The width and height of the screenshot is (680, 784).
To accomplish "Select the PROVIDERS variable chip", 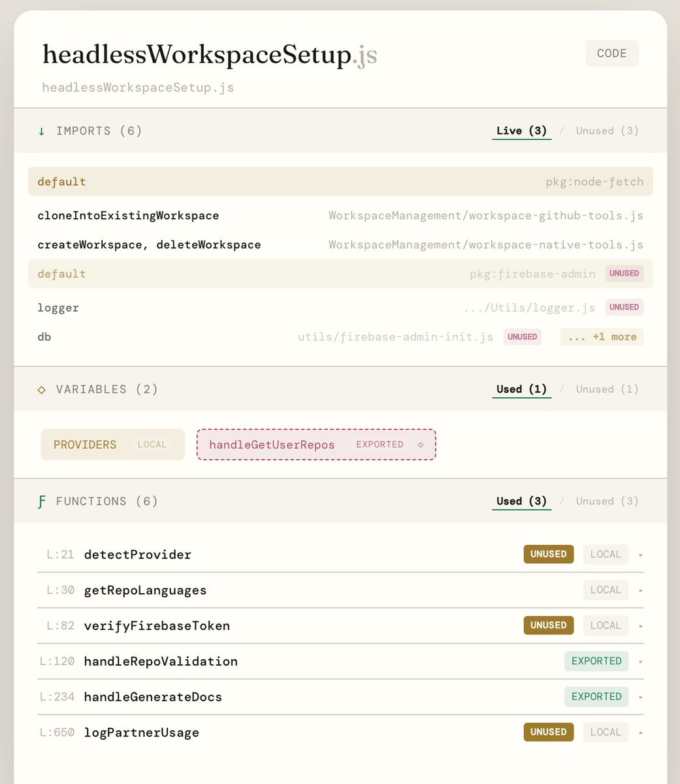I will 112,444.
